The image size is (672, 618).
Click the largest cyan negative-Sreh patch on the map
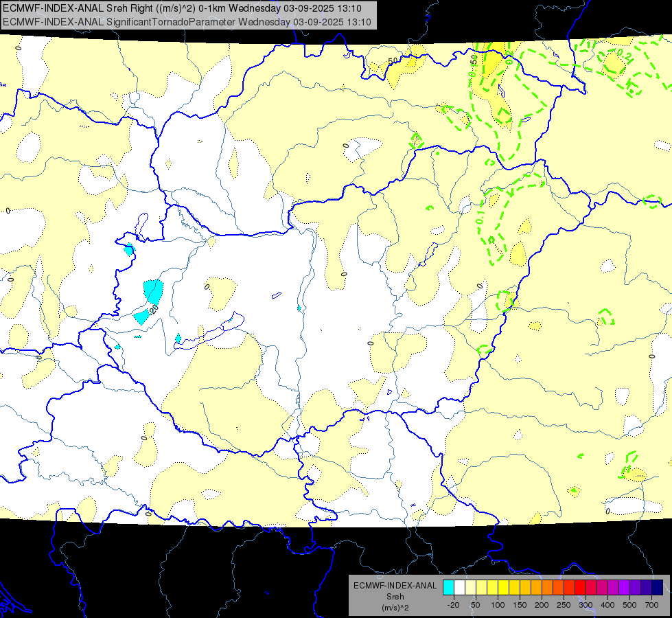[x=154, y=290]
